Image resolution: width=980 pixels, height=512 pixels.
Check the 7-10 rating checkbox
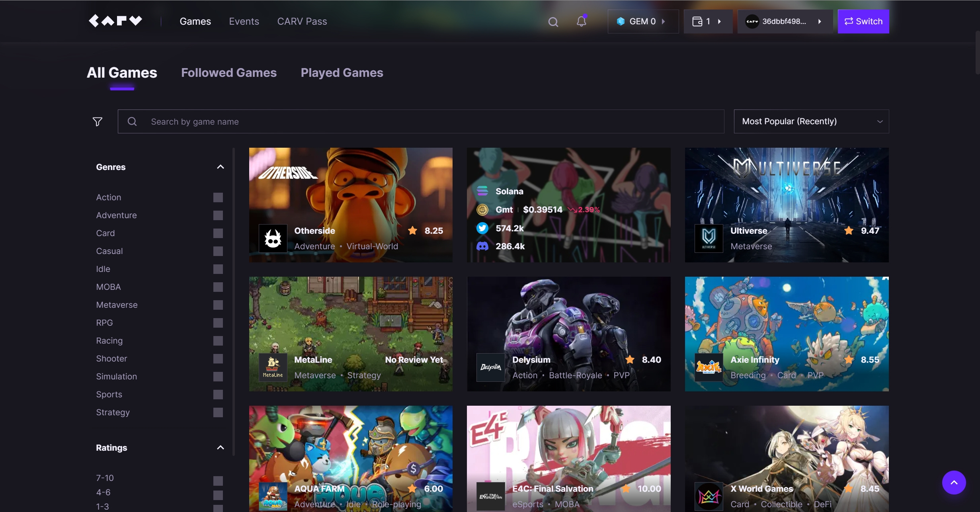[218, 481]
